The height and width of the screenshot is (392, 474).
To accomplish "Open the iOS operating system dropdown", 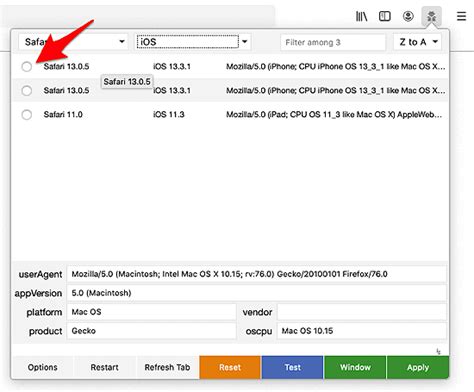I will pyautogui.click(x=192, y=42).
